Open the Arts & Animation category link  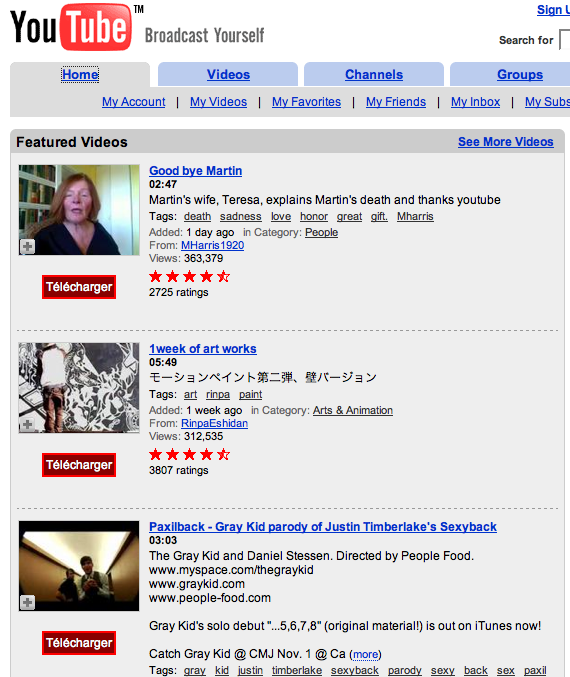coord(353,410)
